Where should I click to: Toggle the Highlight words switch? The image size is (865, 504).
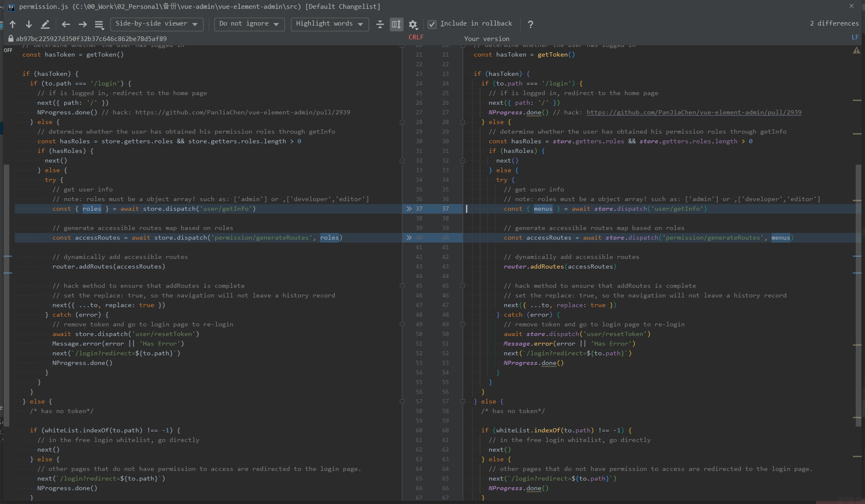(x=328, y=23)
